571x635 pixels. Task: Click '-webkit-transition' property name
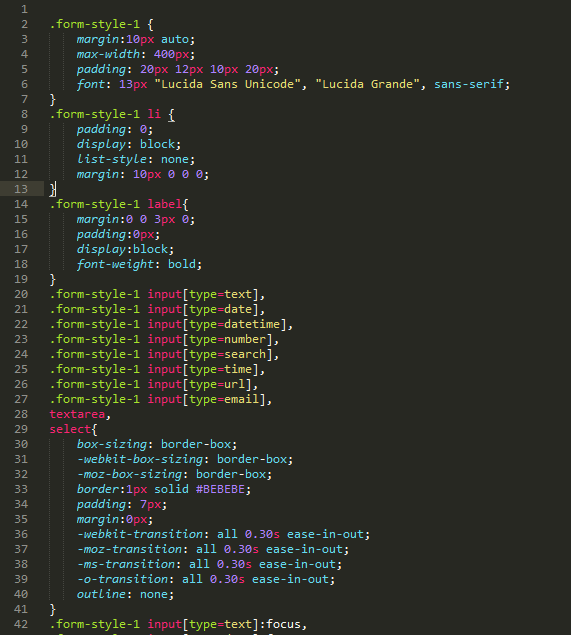coord(140,534)
